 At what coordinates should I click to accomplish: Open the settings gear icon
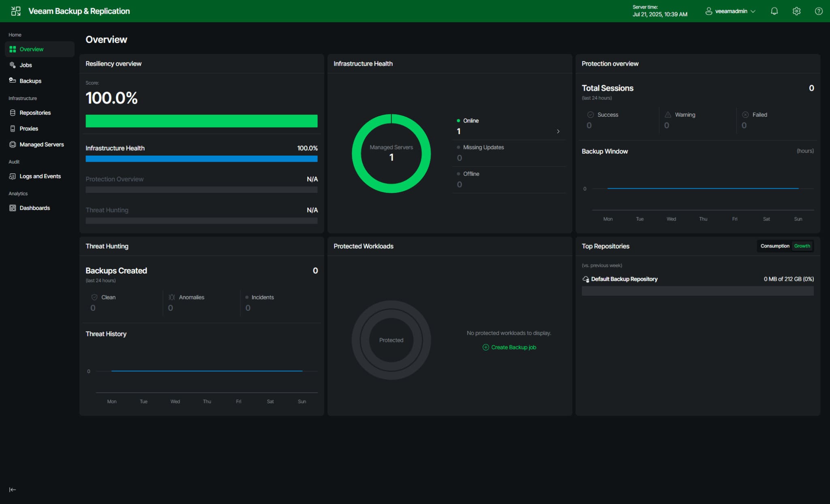796,11
